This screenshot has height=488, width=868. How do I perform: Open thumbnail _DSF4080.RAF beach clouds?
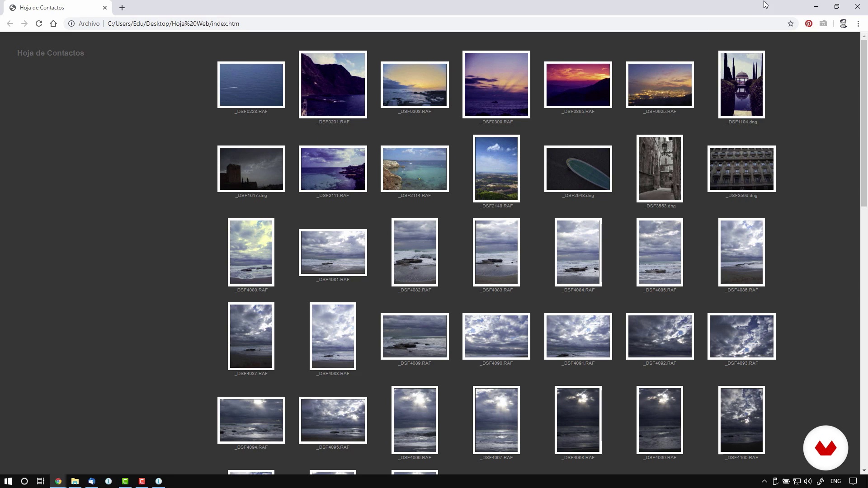(x=251, y=252)
